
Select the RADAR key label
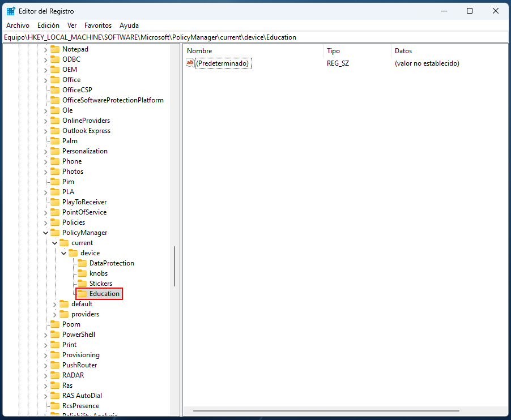[x=73, y=375]
